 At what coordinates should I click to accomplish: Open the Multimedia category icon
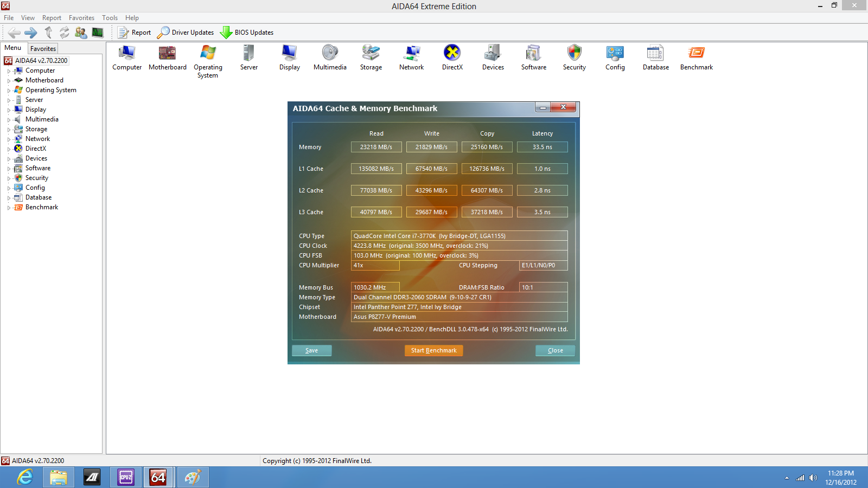click(x=330, y=58)
